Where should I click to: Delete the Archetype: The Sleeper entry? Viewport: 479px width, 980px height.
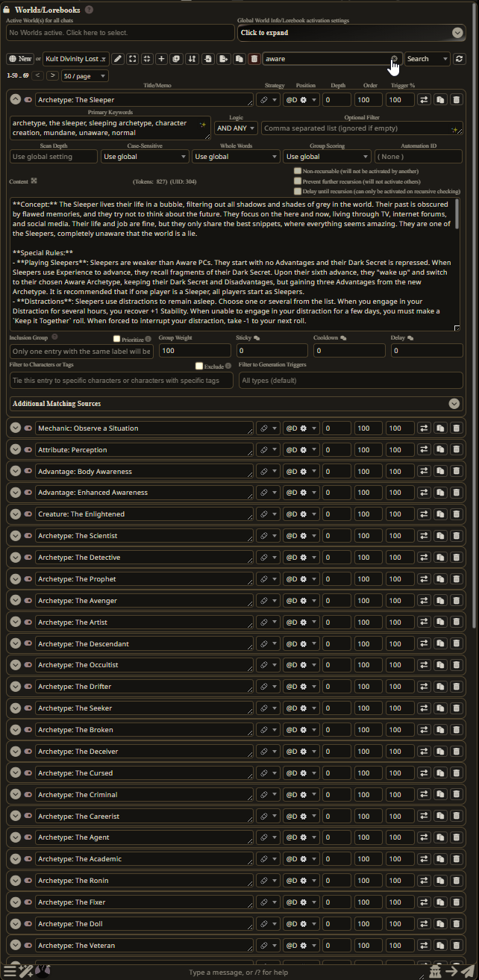coord(456,99)
